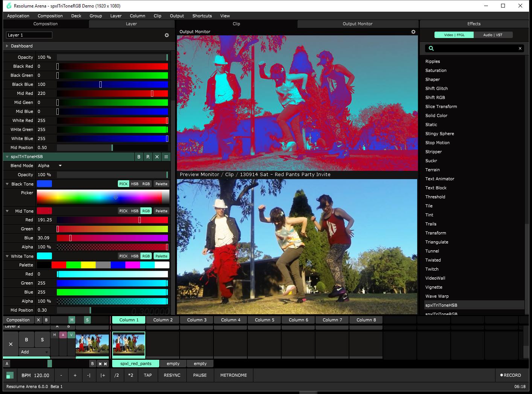Collapse the Mid Tone color section
This screenshot has height=394, width=532.
click(7, 211)
